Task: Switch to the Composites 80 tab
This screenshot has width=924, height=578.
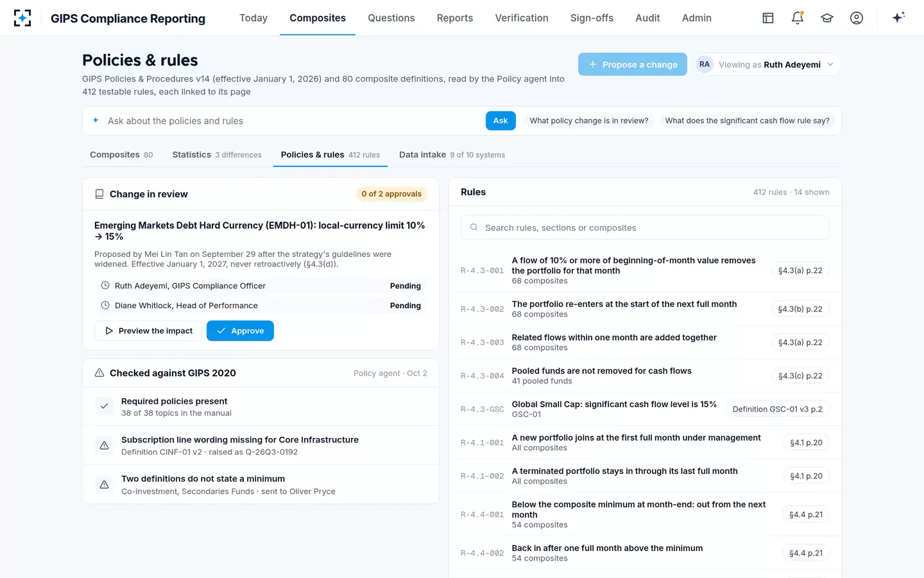Action: click(x=121, y=155)
